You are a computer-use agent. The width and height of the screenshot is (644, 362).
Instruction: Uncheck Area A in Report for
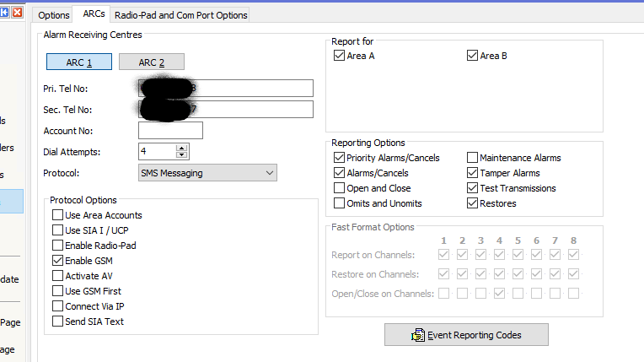(x=340, y=57)
